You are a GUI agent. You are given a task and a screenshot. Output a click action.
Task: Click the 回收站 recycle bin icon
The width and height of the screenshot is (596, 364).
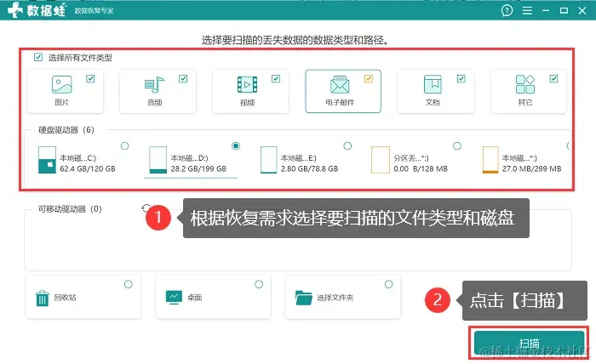[x=43, y=298]
